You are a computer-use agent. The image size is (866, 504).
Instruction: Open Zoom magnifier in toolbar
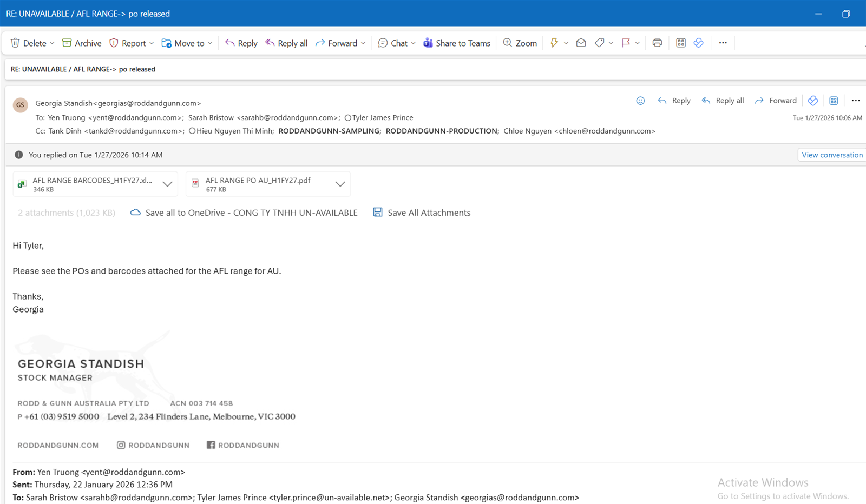520,43
